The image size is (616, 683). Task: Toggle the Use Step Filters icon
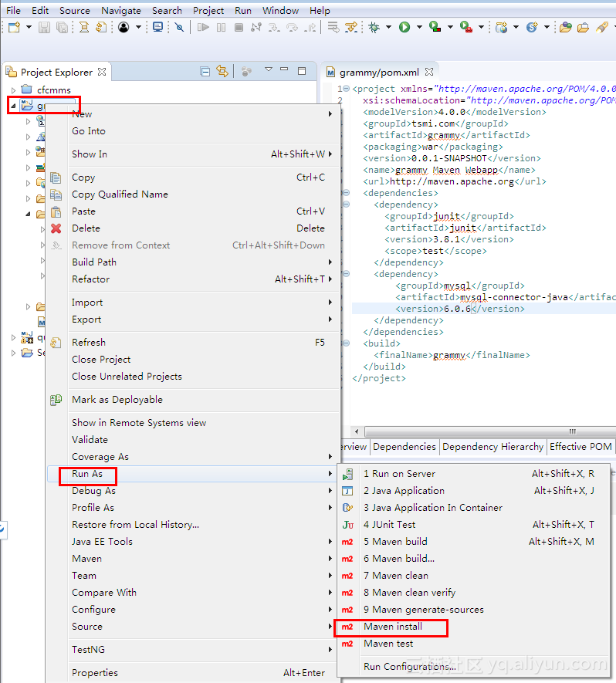point(351,28)
